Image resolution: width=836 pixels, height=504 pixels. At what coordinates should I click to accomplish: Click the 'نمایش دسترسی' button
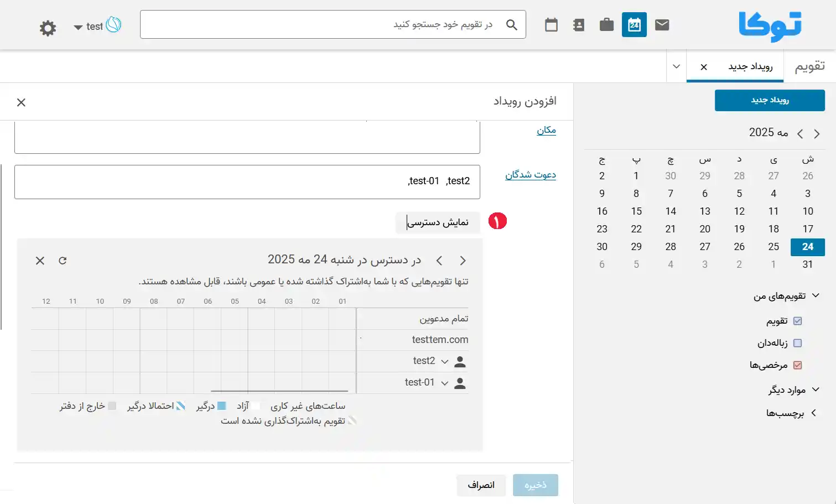pyautogui.click(x=438, y=222)
